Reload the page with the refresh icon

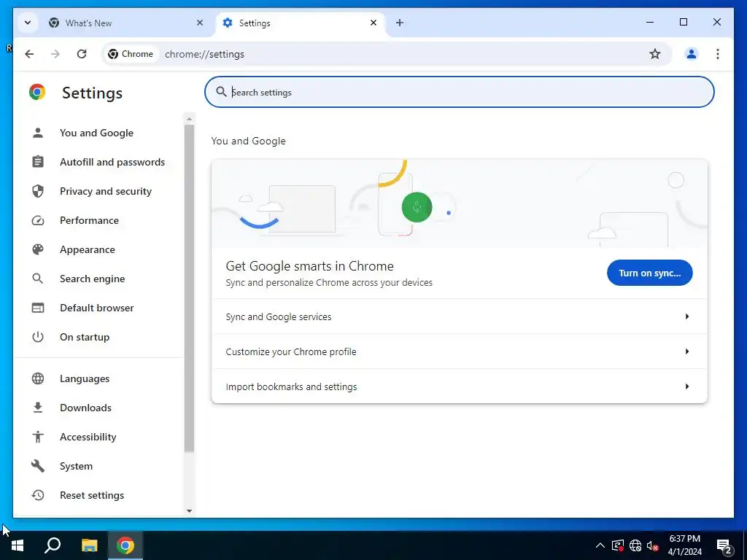coord(82,54)
